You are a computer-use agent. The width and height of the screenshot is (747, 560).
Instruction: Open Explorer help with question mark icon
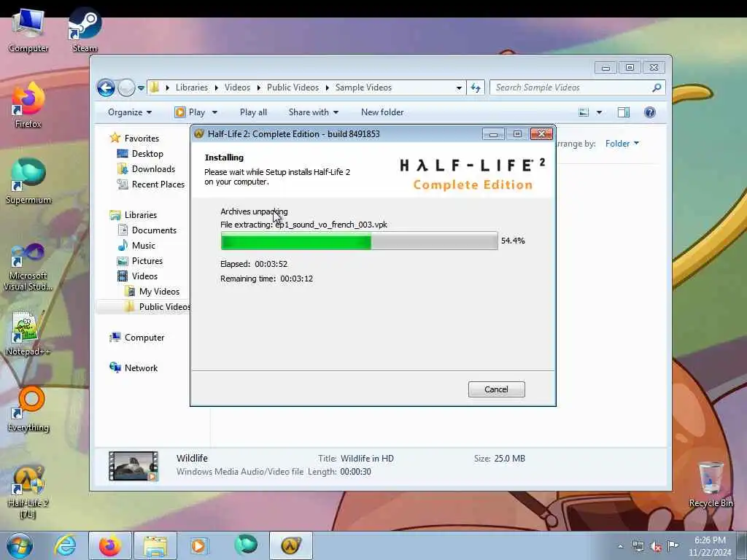(x=650, y=112)
